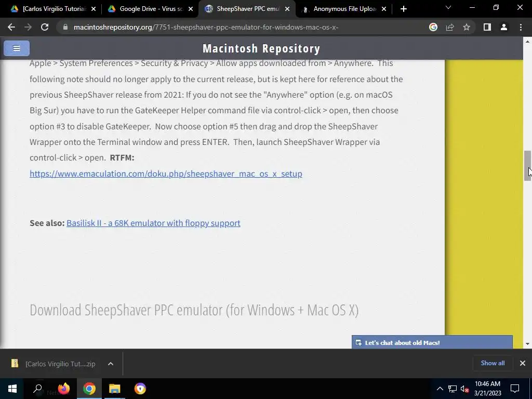532x399 pixels.
Task: Open network status tray icon
Action: 453,389
